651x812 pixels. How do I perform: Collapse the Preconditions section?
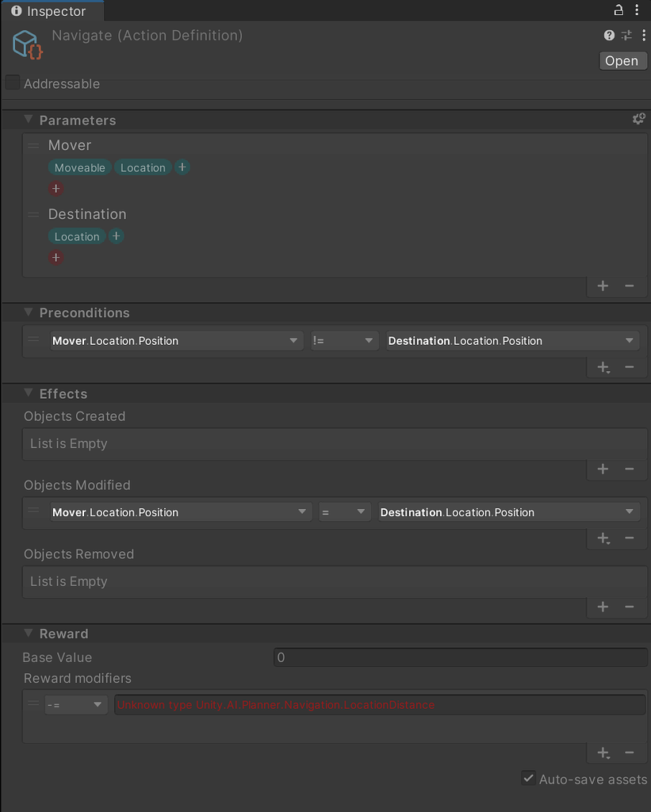click(29, 312)
